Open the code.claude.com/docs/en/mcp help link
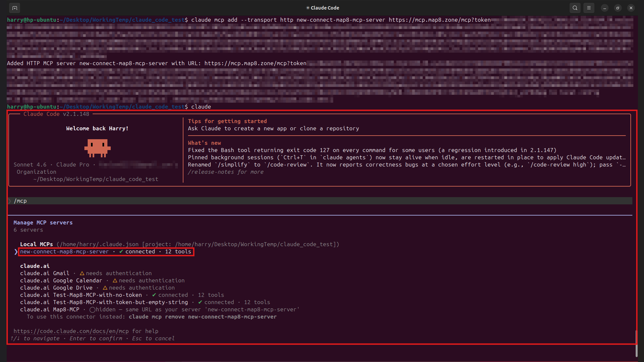The height and width of the screenshot is (362, 644). click(x=71, y=331)
